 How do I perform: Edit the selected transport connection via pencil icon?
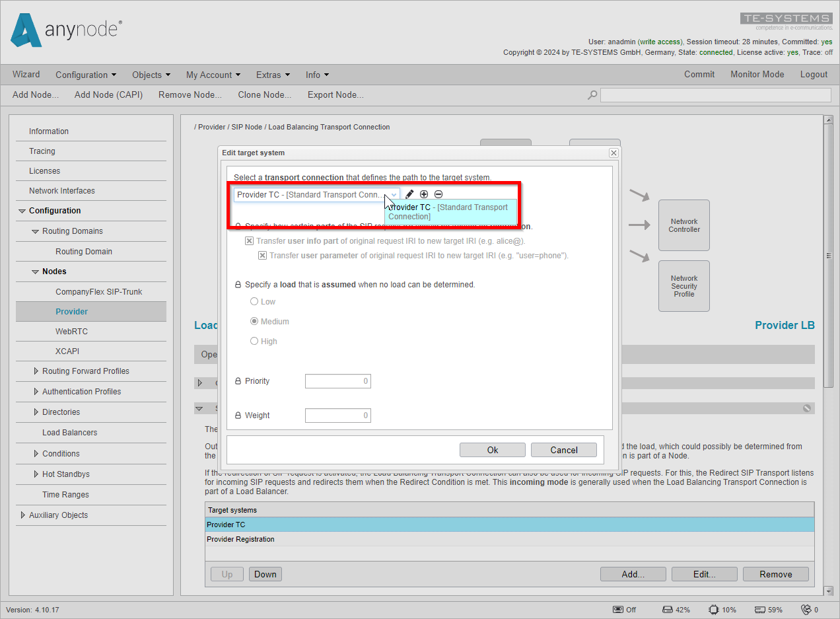(409, 194)
